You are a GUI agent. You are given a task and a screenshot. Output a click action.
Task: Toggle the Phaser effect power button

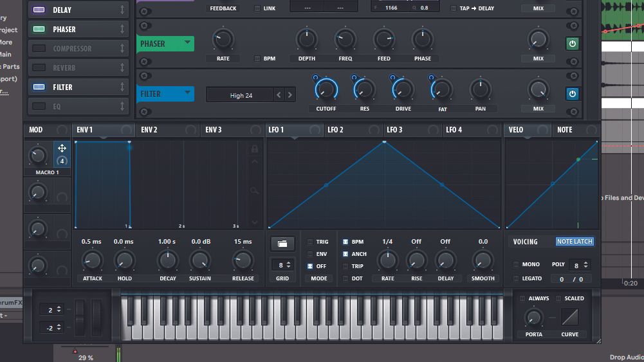(572, 44)
